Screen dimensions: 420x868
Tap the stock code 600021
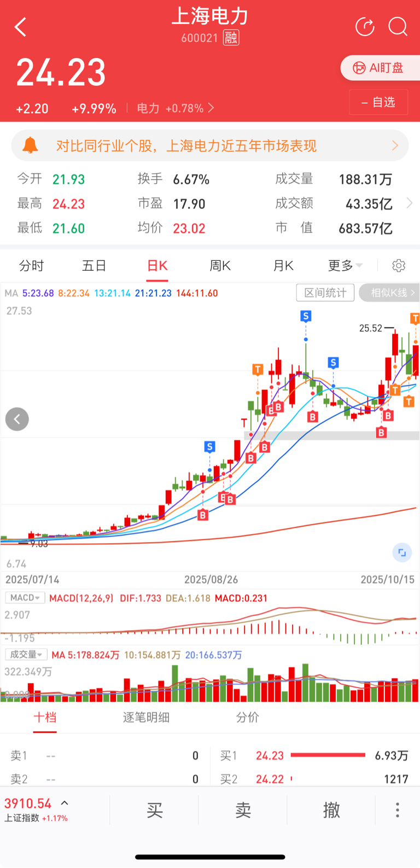pos(200,38)
